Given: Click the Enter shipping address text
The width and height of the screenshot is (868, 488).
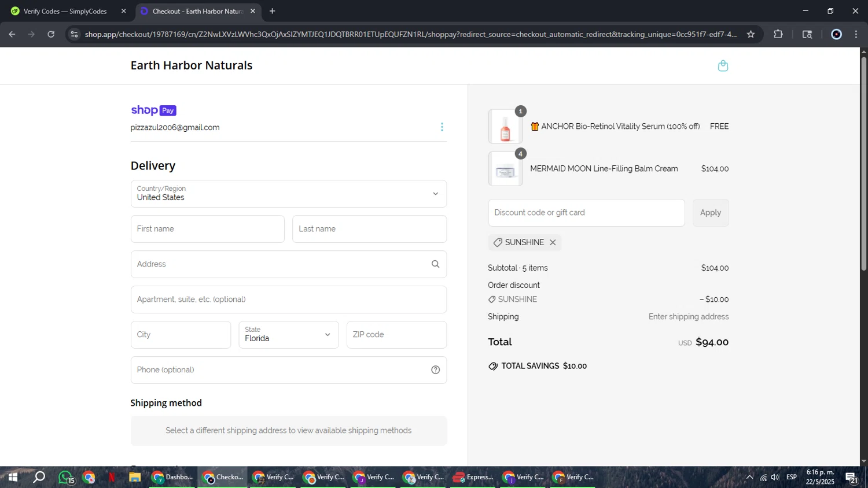Looking at the screenshot, I should 689,317.
